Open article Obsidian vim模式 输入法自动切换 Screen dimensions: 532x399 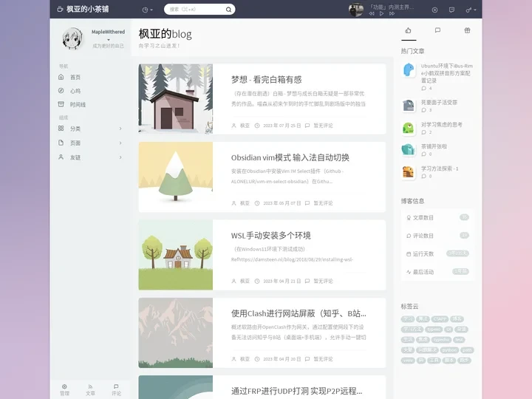(290, 158)
